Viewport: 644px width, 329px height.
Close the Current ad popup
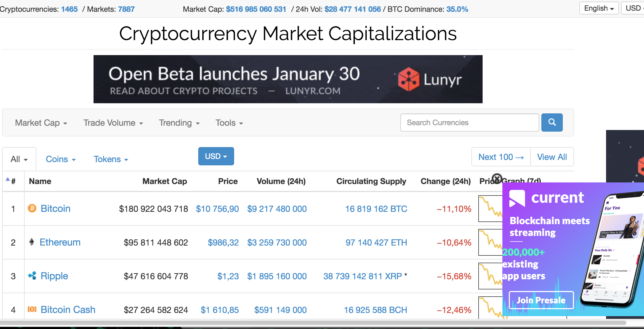[497, 178]
